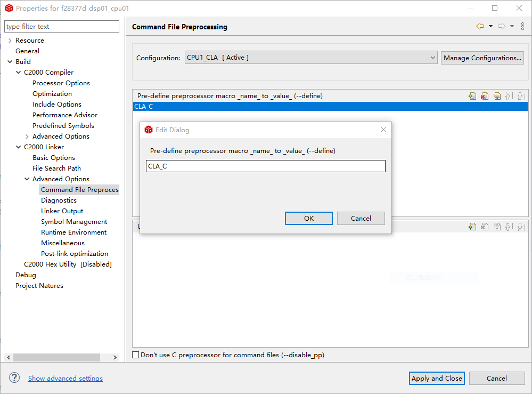532x394 pixels.
Task: Select Processor Options page
Action: [61, 83]
